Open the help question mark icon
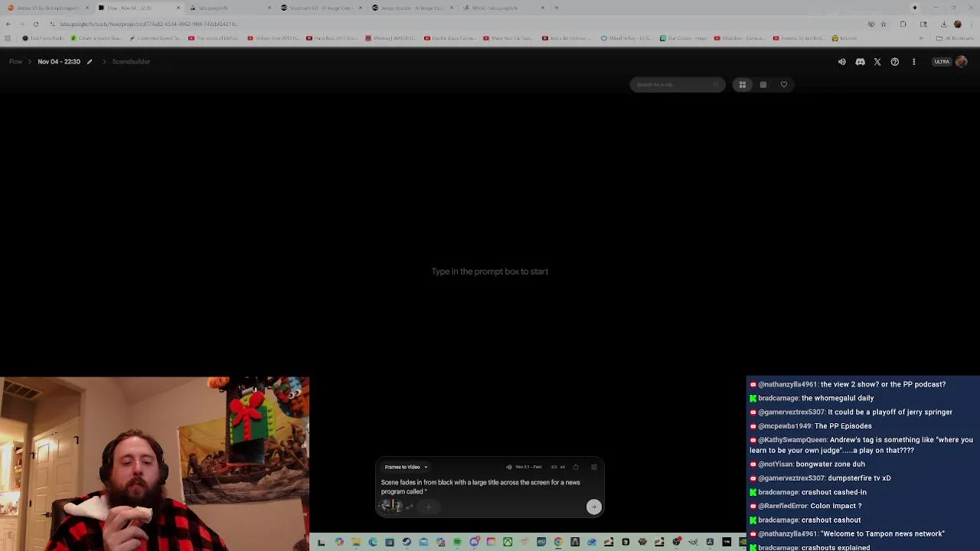The width and height of the screenshot is (980, 551). (895, 62)
